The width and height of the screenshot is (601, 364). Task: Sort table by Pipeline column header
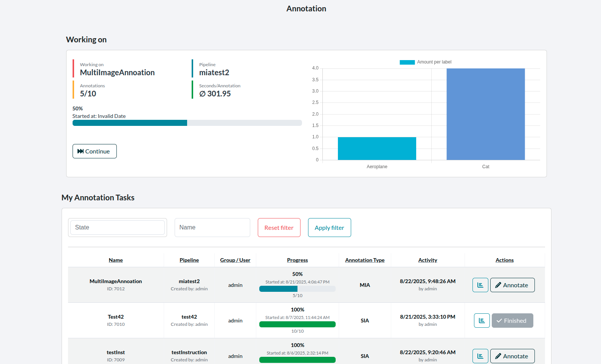pyautogui.click(x=189, y=260)
